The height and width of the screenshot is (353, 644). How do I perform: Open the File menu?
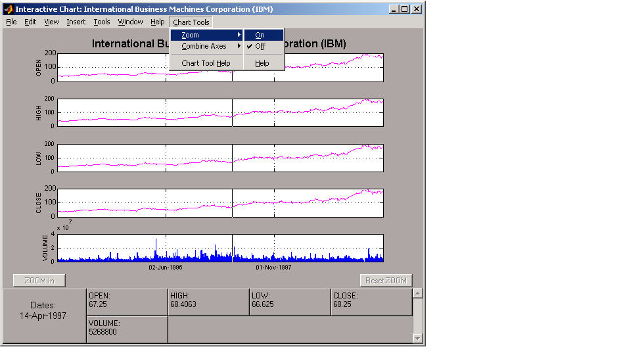coord(11,22)
